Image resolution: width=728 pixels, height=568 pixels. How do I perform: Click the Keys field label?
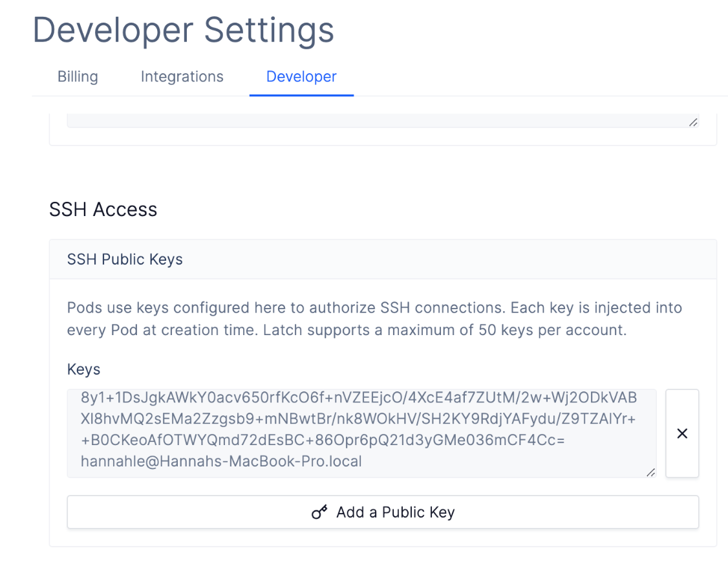coord(83,369)
